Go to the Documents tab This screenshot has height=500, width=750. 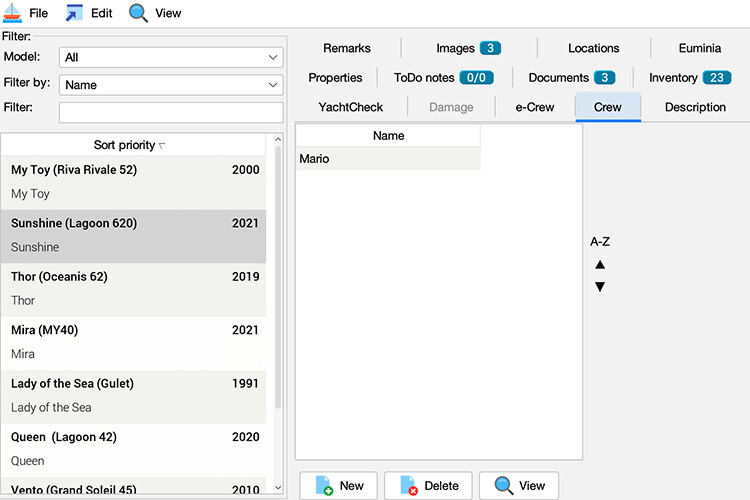(571, 77)
